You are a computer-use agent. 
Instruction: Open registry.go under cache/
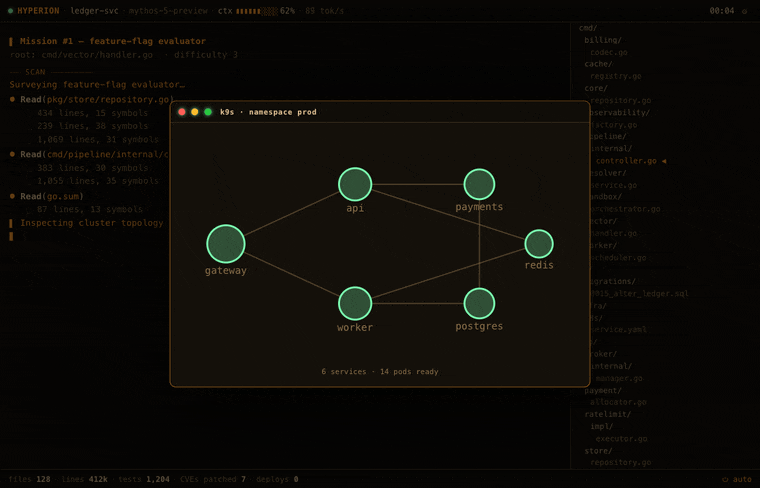[x=616, y=76]
